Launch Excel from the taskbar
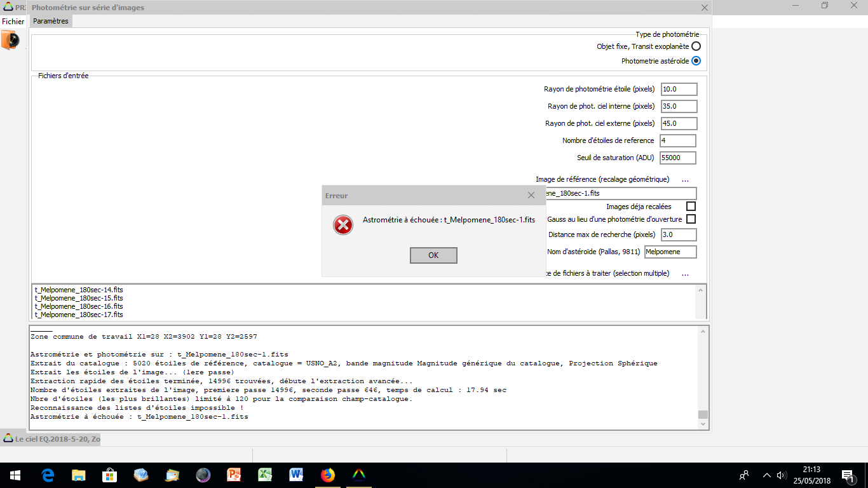Image resolution: width=868 pixels, height=488 pixels. 266,475
